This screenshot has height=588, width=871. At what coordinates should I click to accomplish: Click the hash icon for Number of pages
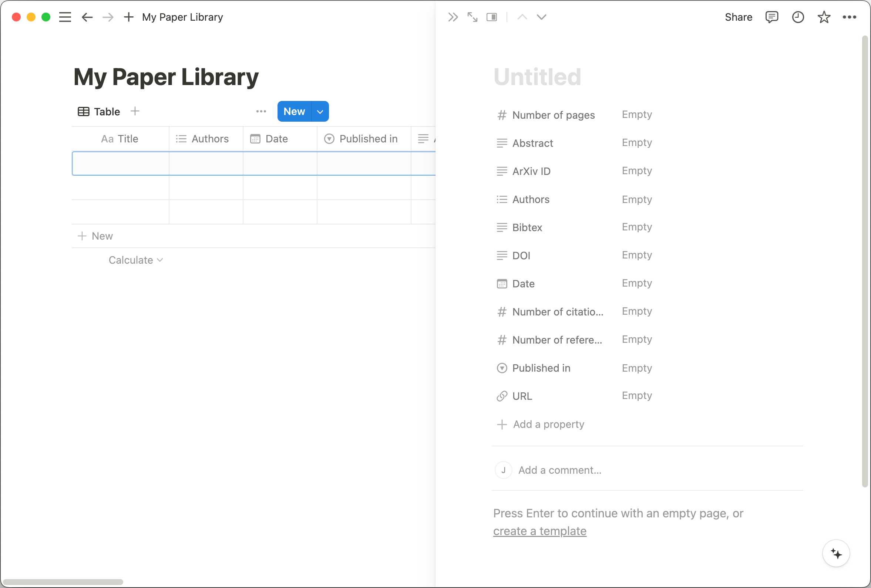click(502, 115)
